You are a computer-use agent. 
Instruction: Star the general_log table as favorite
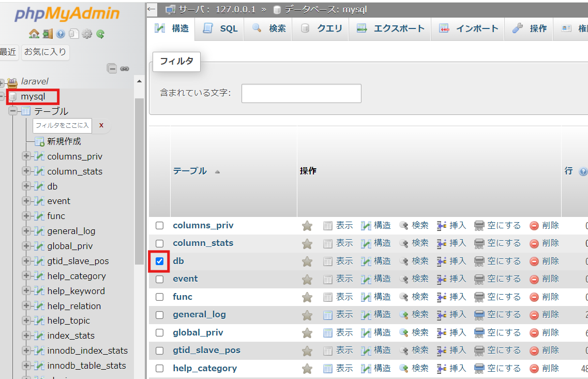[x=307, y=315]
